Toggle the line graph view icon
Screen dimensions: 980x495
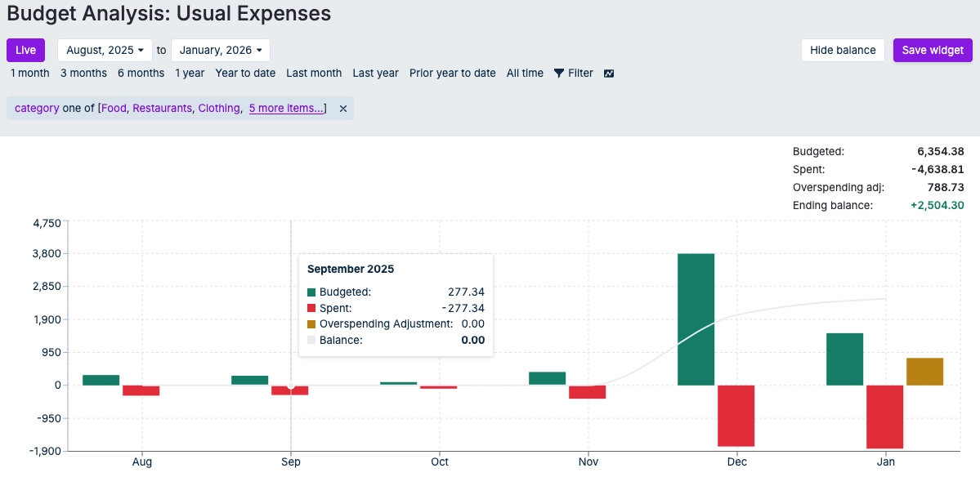click(x=608, y=73)
